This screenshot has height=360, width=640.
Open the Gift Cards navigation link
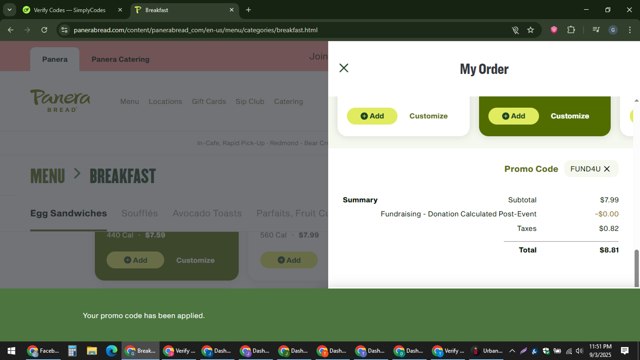pyautogui.click(x=209, y=101)
